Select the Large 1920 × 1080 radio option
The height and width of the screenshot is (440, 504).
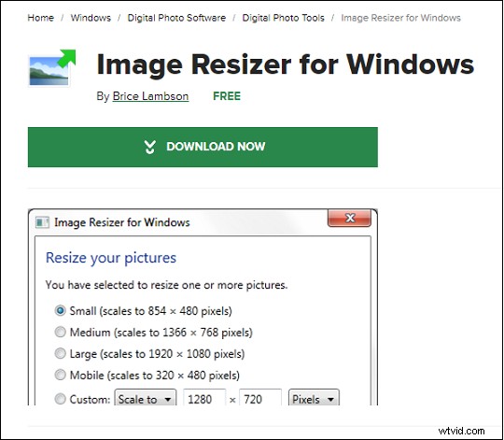pyautogui.click(x=60, y=353)
